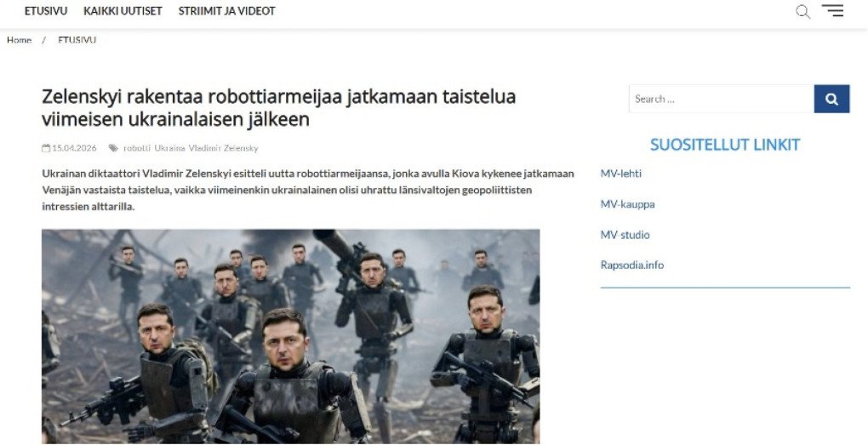Focus the Search input field

coord(722,99)
